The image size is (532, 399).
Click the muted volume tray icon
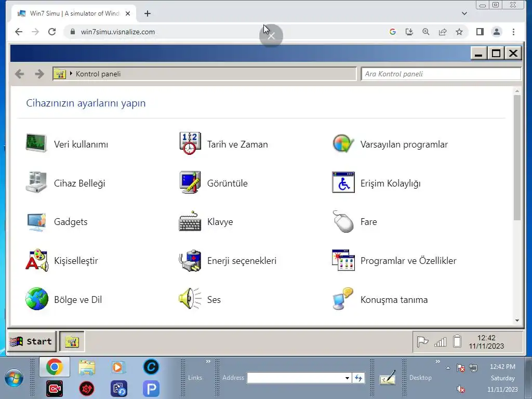(460, 389)
